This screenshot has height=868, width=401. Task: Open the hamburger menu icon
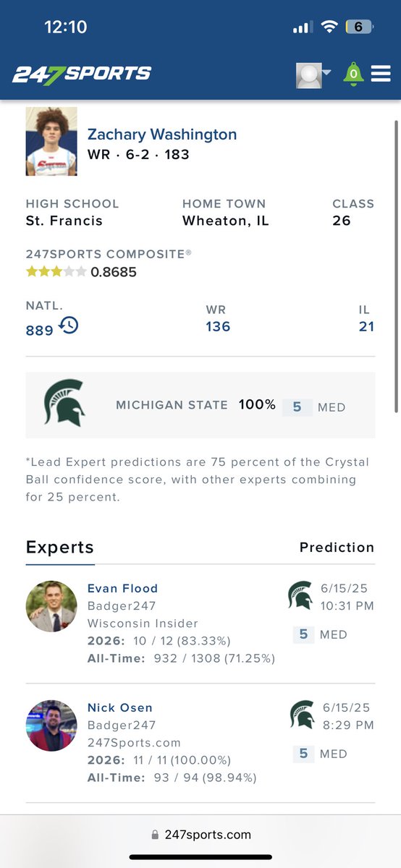381,74
